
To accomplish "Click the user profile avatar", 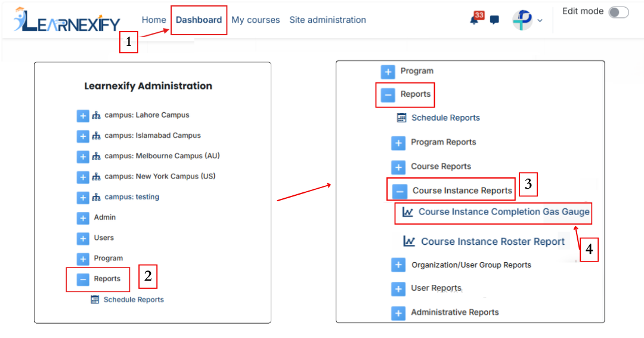I will (522, 20).
